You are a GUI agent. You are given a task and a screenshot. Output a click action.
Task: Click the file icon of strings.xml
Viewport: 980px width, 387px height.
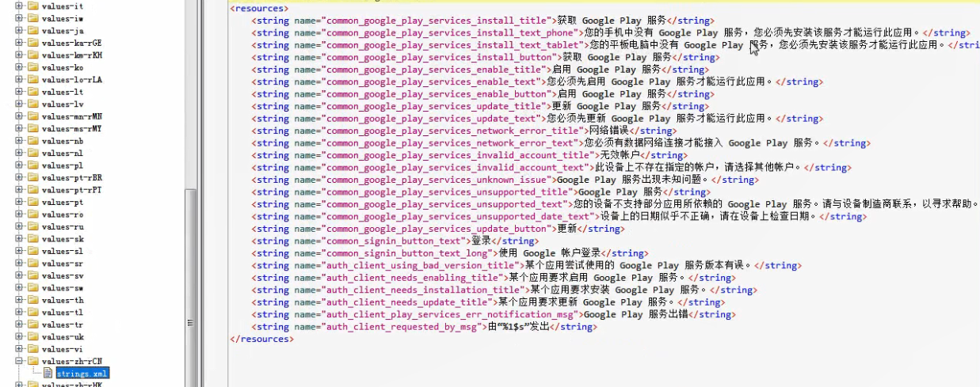coord(48,373)
